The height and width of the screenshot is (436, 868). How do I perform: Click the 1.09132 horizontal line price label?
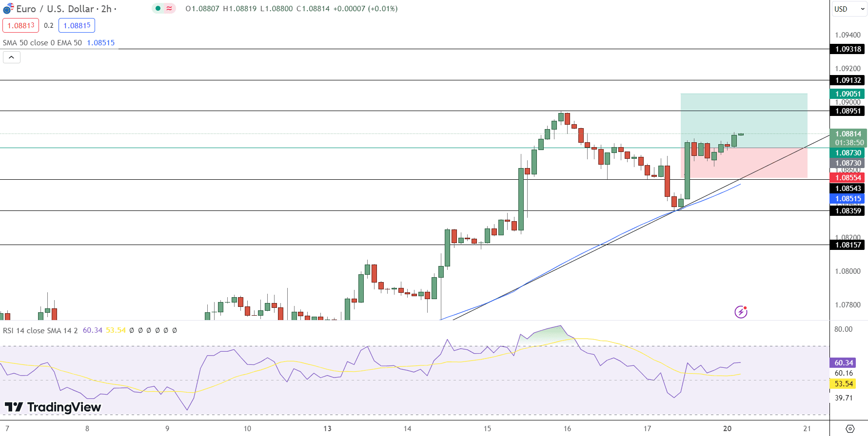pyautogui.click(x=848, y=80)
